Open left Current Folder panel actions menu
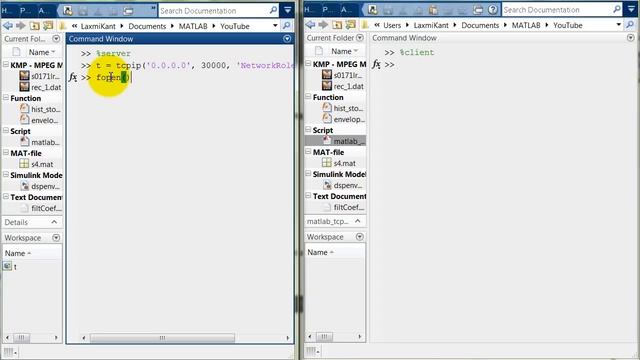The height and width of the screenshot is (360, 640). [56, 39]
